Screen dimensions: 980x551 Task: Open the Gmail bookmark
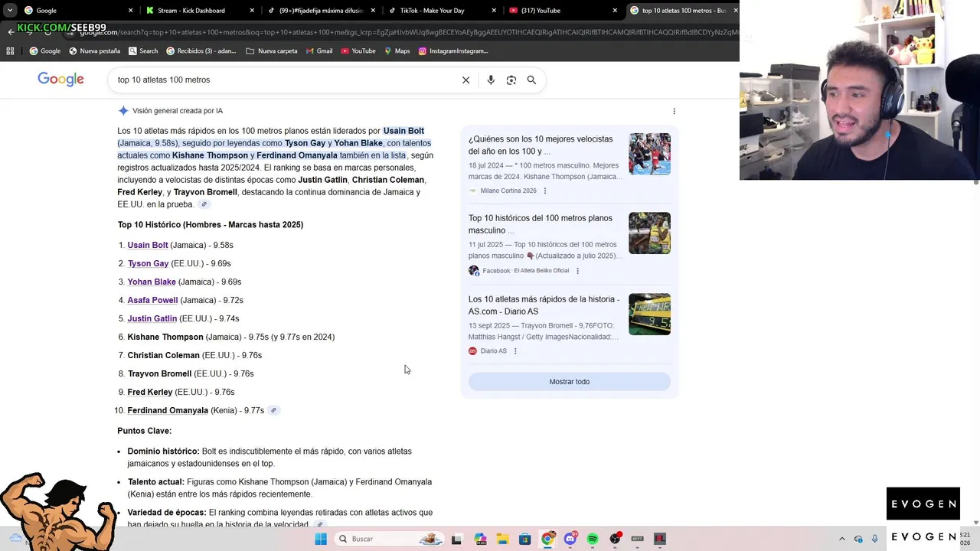click(x=319, y=51)
